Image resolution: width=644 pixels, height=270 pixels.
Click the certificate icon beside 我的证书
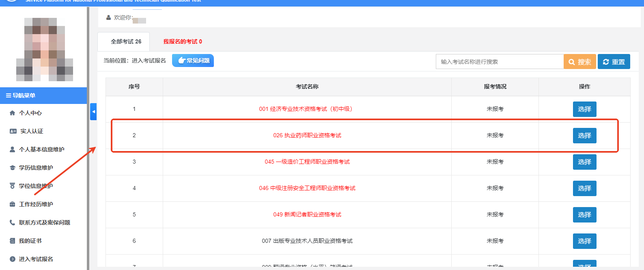(x=12, y=241)
